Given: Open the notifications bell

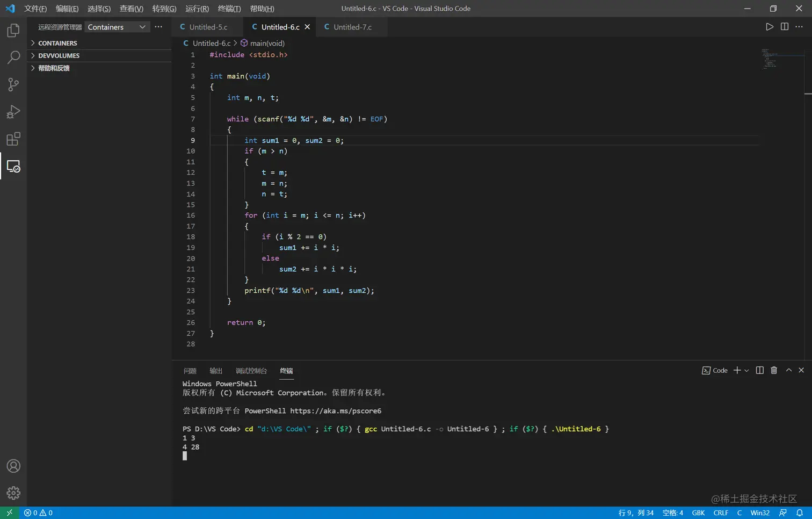Looking at the screenshot, I should click(800, 513).
